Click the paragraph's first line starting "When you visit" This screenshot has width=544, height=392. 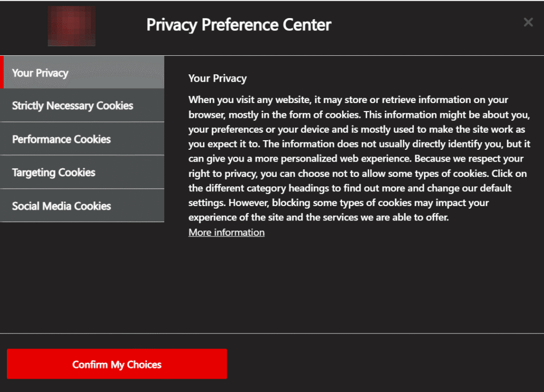(348, 100)
